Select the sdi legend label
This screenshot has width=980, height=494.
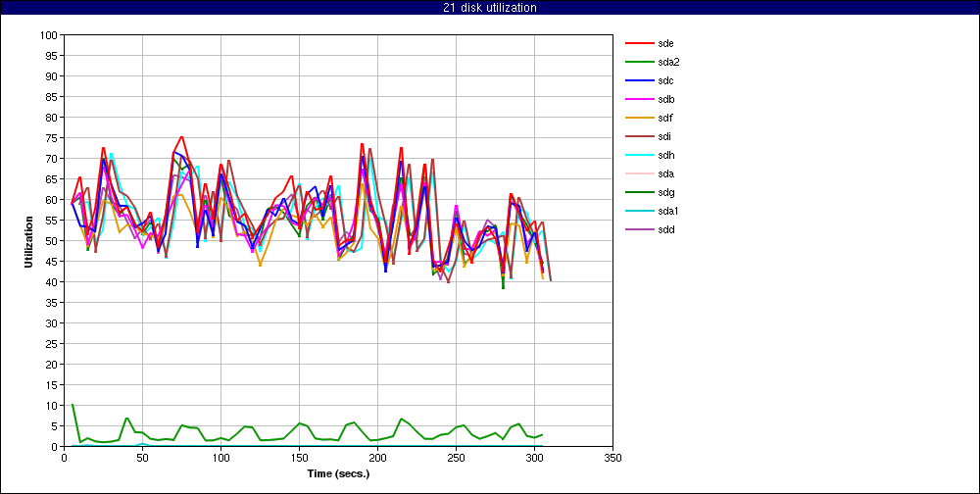click(x=664, y=136)
